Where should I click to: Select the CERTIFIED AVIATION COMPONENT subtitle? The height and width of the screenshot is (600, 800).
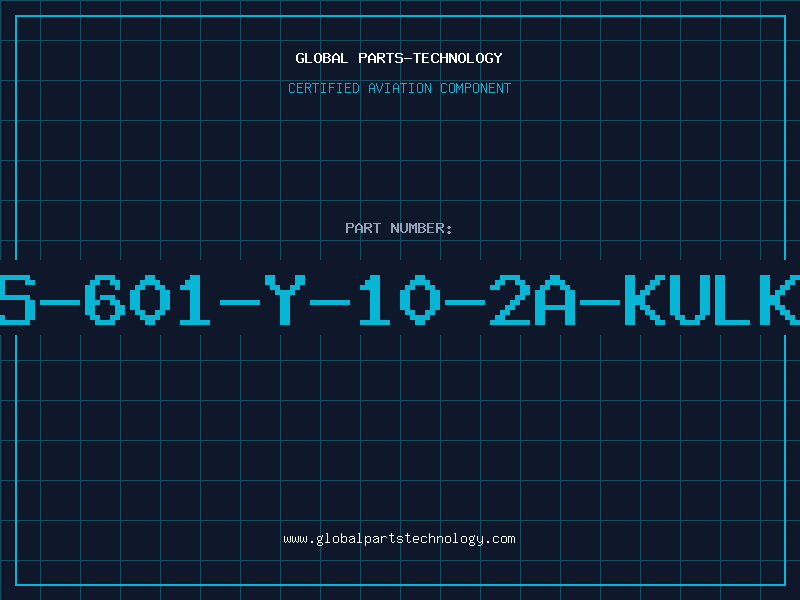[399, 88]
